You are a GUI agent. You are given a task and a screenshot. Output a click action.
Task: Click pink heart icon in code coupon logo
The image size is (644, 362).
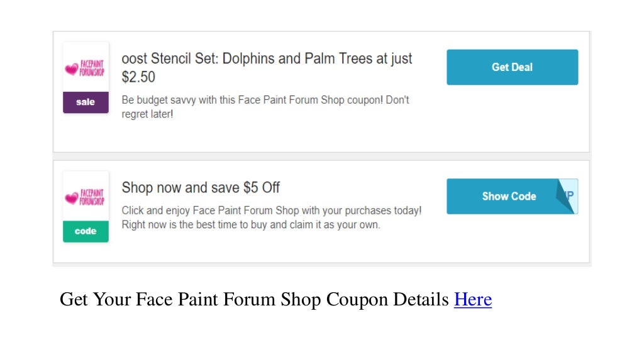point(72,198)
